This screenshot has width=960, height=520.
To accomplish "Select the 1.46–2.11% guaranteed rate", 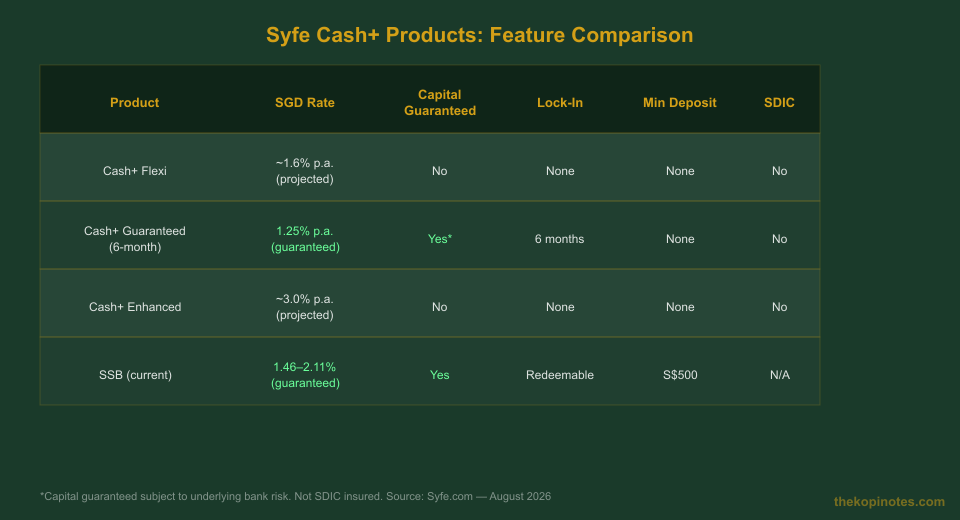I will tap(305, 375).
